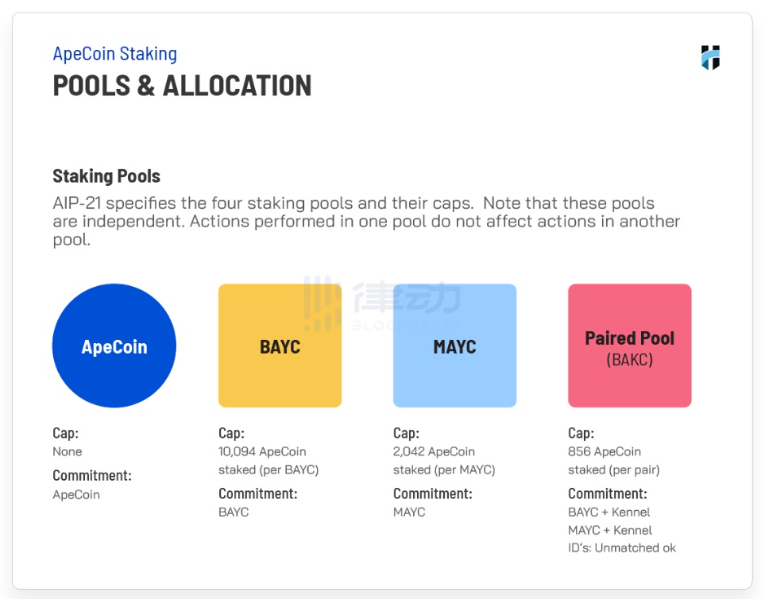
Task: Click the "None" cap value under ApeCoin
Action: point(67,452)
